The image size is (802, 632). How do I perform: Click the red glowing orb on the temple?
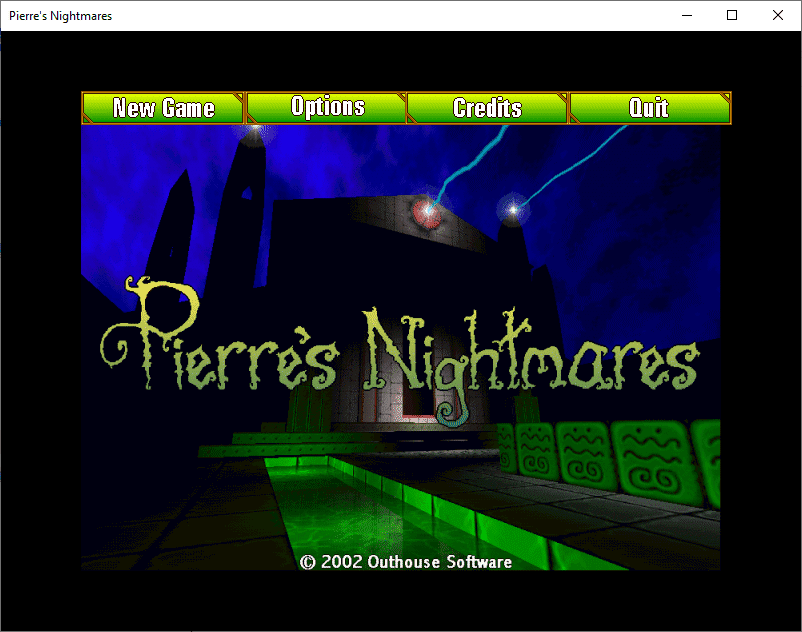pyautogui.click(x=429, y=210)
